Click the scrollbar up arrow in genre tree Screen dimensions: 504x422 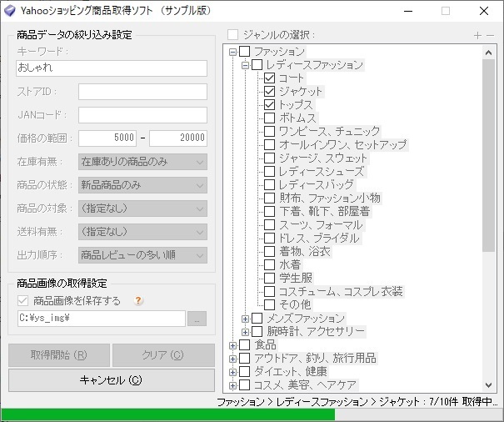click(x=488, y=53)
